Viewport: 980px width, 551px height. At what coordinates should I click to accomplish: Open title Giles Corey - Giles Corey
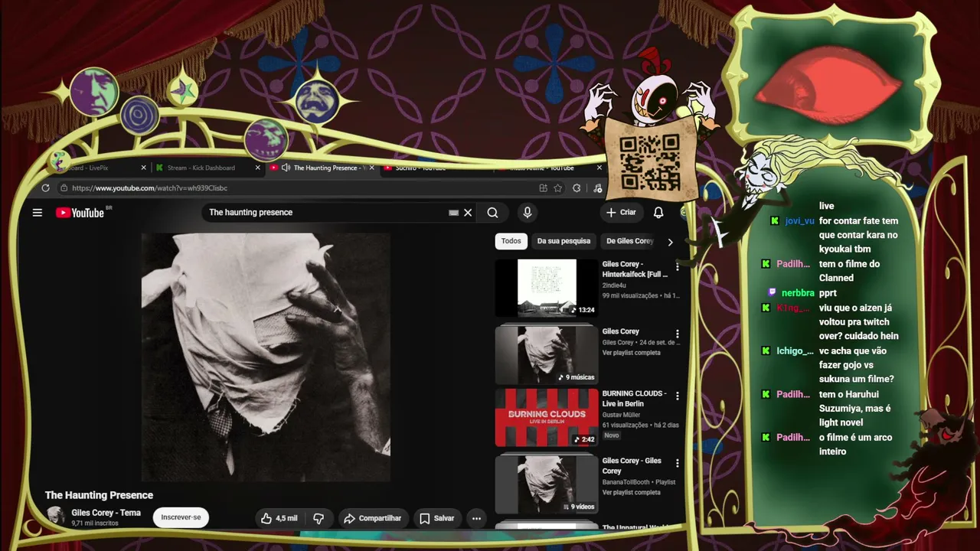tap(632, 466)
